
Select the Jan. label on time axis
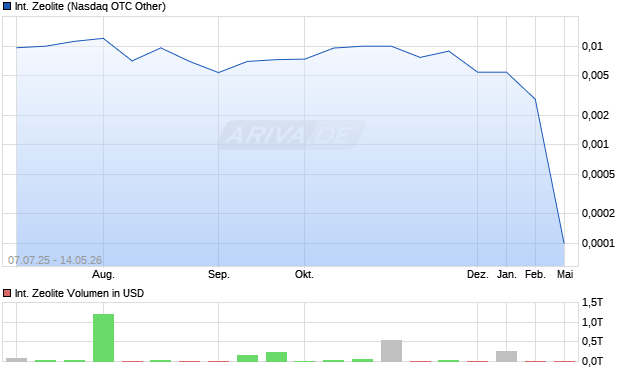point(507,274)
